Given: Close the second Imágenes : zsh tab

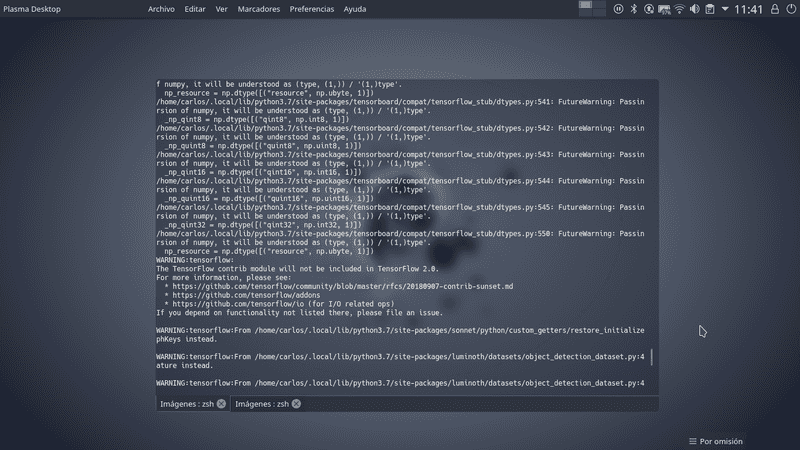Looking at the screenshot, I should pyautogui.click(x=297, y=404).
